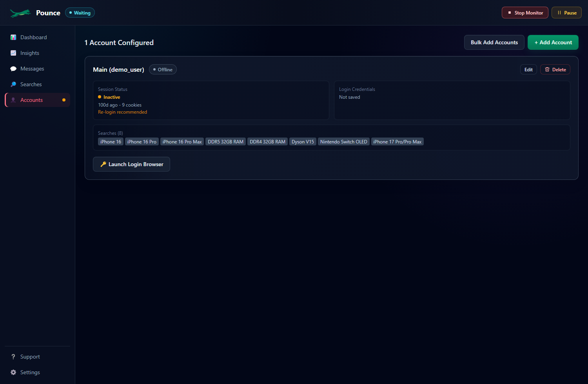Go to Insights in the sidebar
This screenshot has height=384, width=588.
(37, 53)
